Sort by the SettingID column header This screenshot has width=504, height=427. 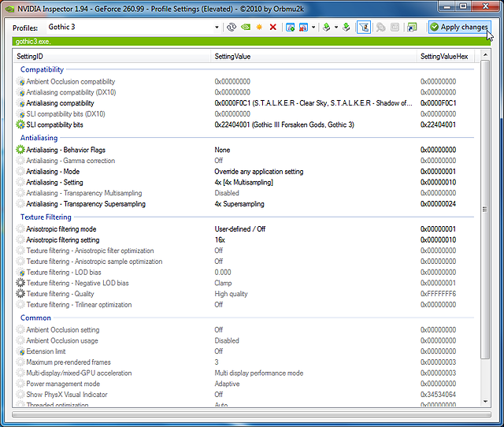pyautogui.click(x=112, y=56)
